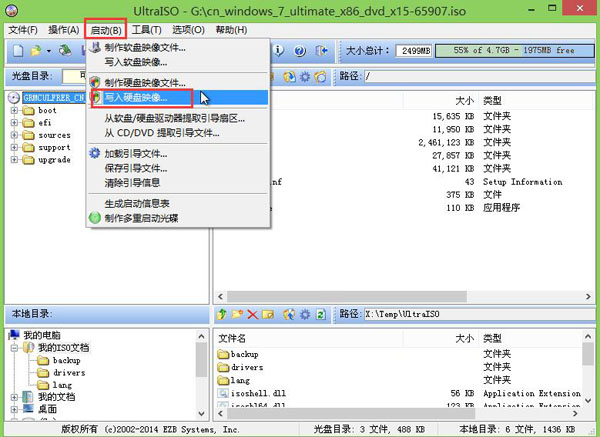The image size is (600, 437).
Task: Select drivers folder in local tree
Action: click(69, 372)
